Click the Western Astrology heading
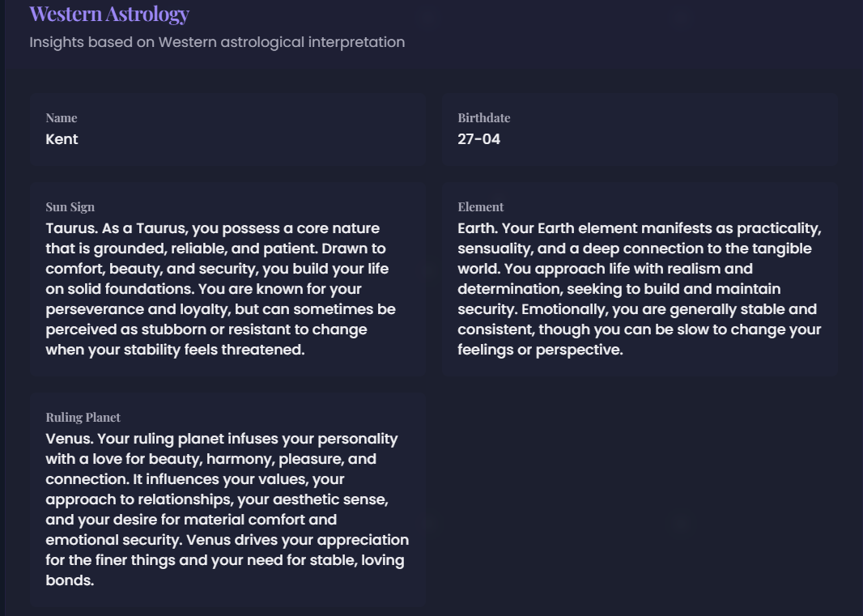Image resolution: width=863 pixels, height=616 pixels. point(109,14)
